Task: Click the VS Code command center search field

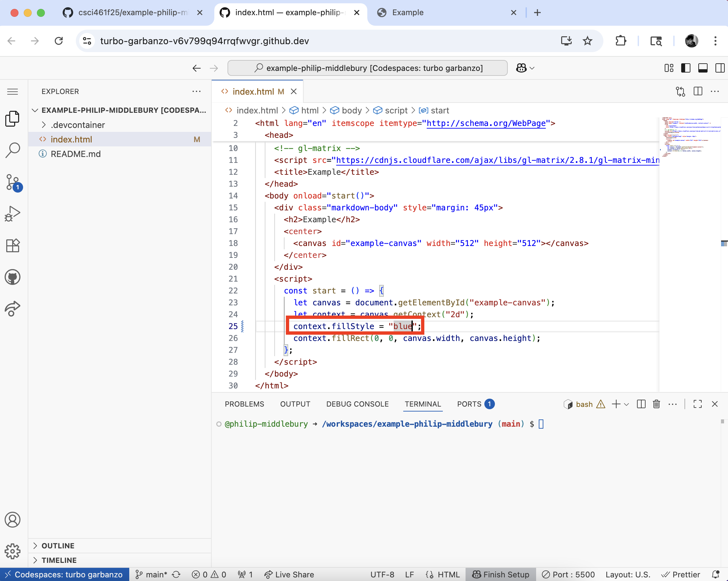Action: click(367, 68)
